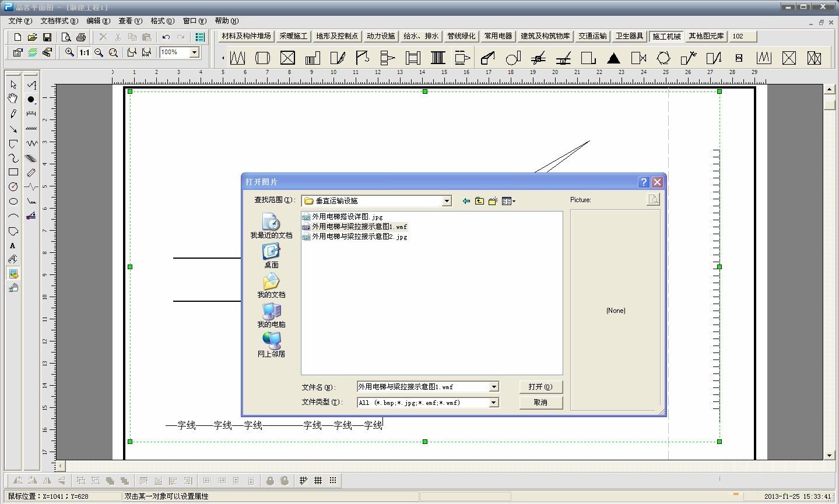Image resolution: width=839 pixels, height=504 pixels.
Task: Open print preview
Action: 66,37
